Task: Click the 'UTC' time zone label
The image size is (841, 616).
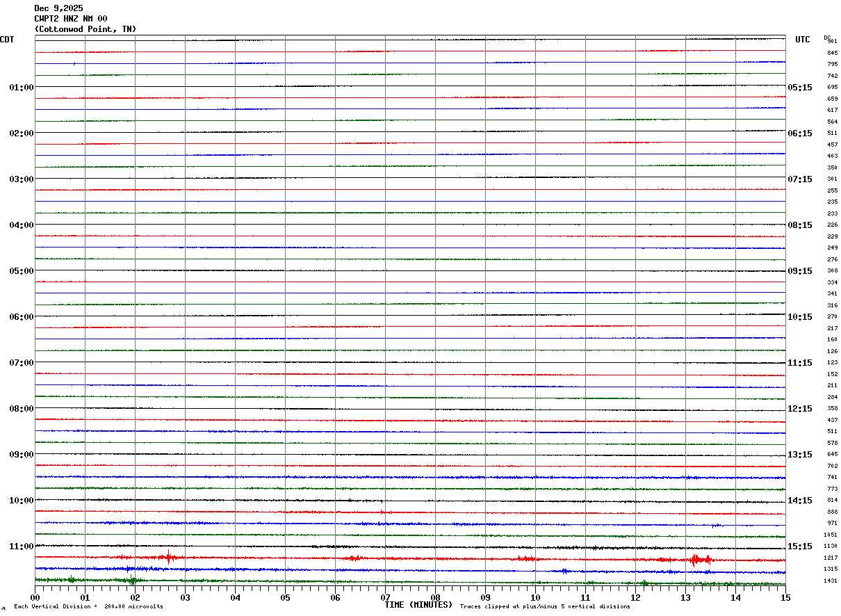Action: coord(803,40)
